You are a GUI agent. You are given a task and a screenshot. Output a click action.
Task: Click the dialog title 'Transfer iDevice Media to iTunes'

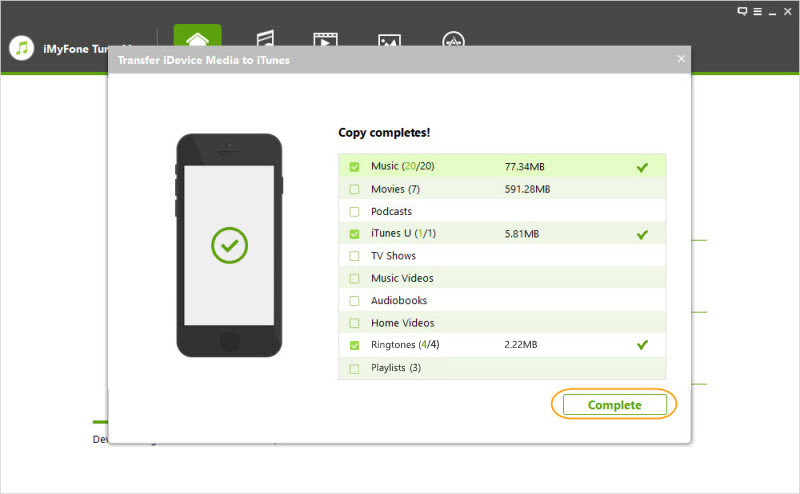click(x=204, y=60)
